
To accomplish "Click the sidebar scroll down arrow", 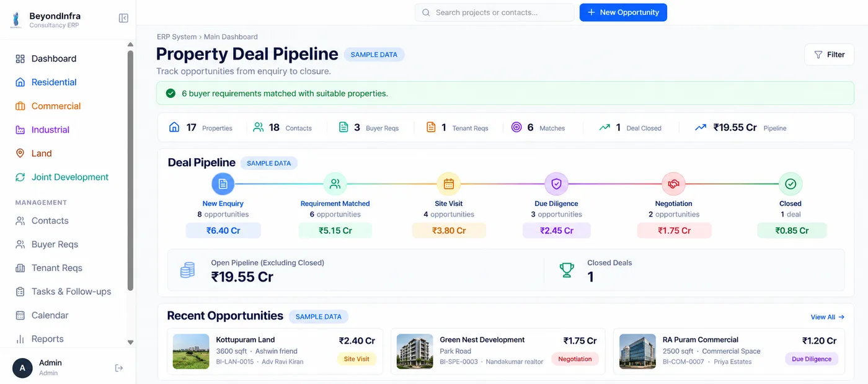I will click(x=130, y=342).
